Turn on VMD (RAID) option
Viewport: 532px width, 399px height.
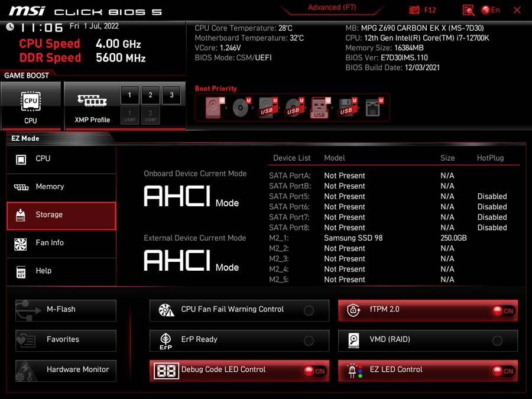(x=497, y=340)
